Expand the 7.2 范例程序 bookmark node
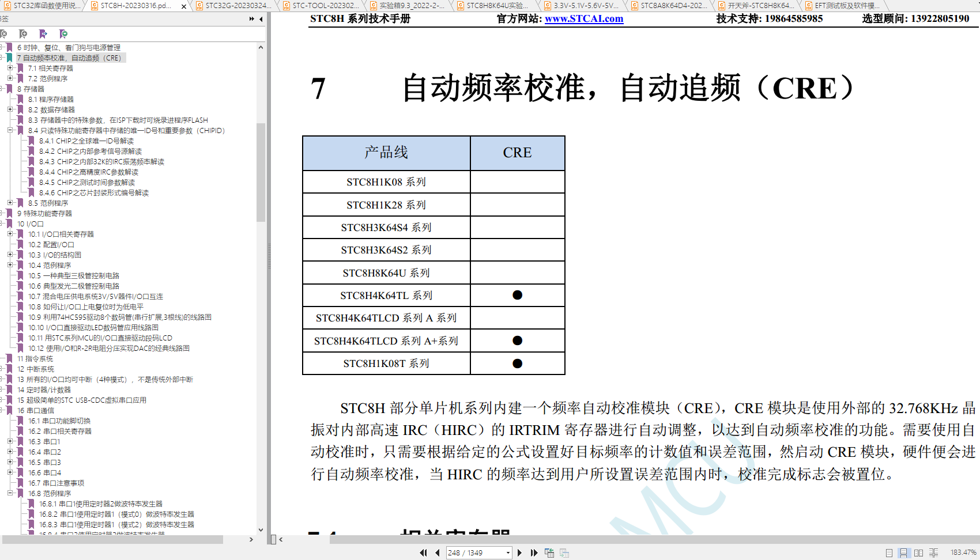This screenshot has height=560, width=980. pos(10,78)
